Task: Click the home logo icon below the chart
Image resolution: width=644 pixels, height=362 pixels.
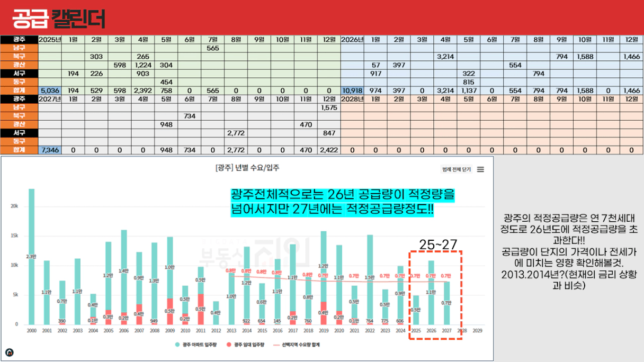Action: coord(9,352)
